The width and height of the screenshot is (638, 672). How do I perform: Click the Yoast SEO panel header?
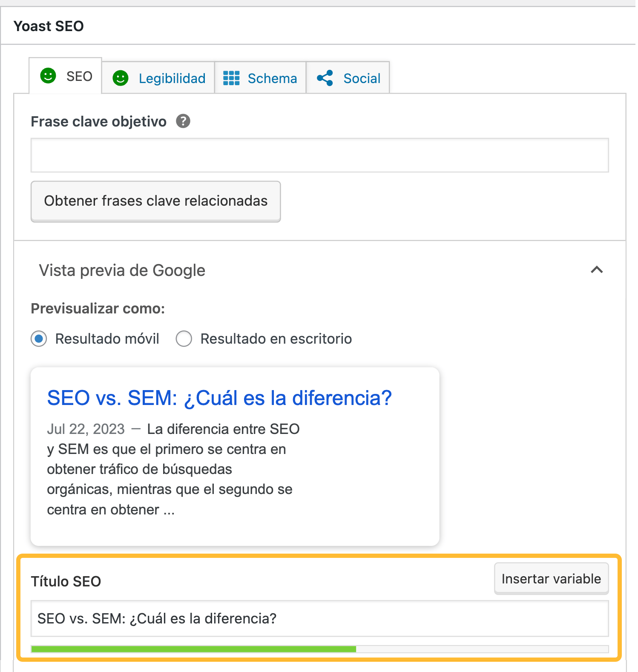click(x=49, y=26)
